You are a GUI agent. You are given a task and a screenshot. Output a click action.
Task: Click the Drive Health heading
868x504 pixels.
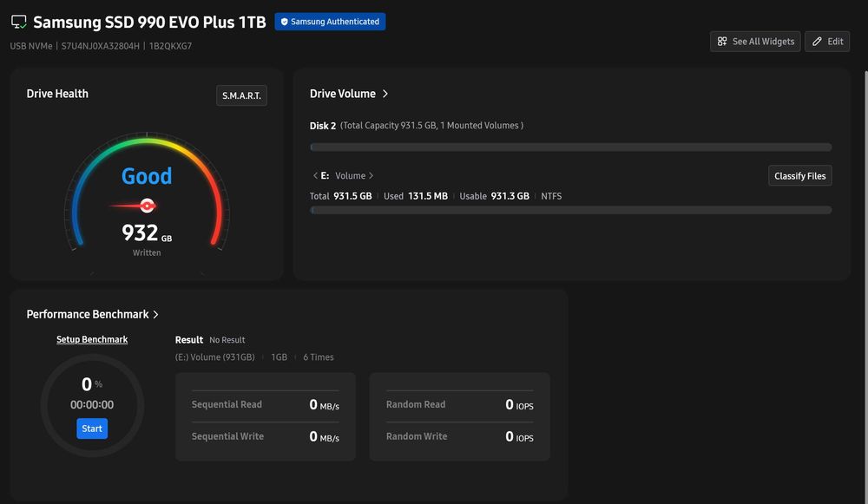57,94
